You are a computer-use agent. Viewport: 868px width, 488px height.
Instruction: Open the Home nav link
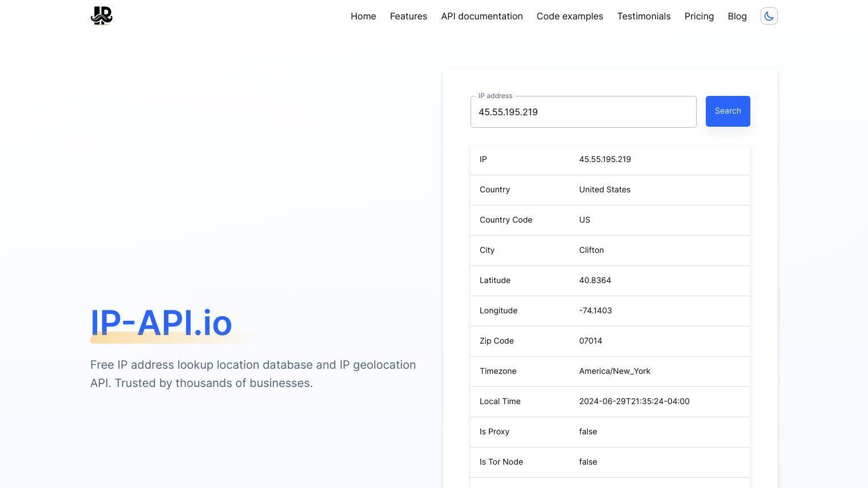pos(363,17)
